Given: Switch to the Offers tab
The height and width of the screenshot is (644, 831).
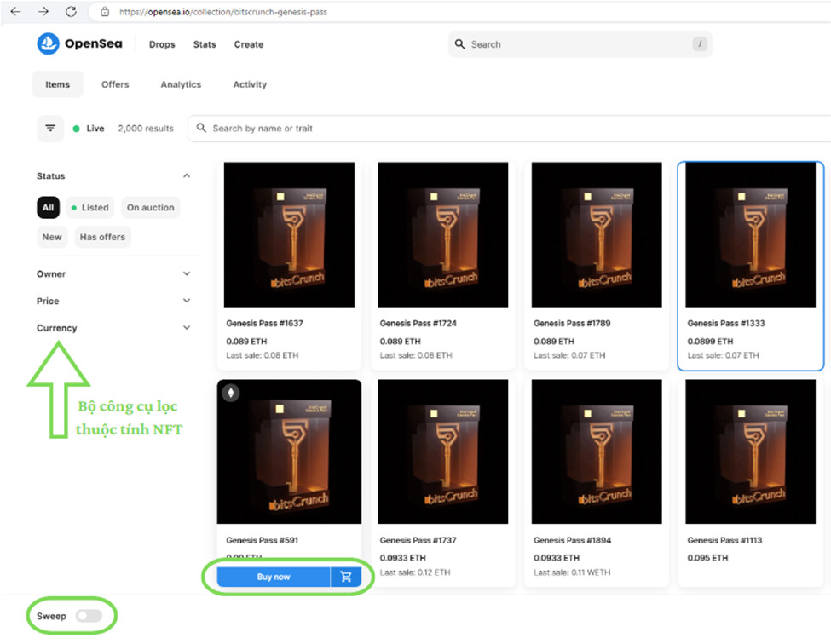Looking at the screenshot, I should click(115, 84).
